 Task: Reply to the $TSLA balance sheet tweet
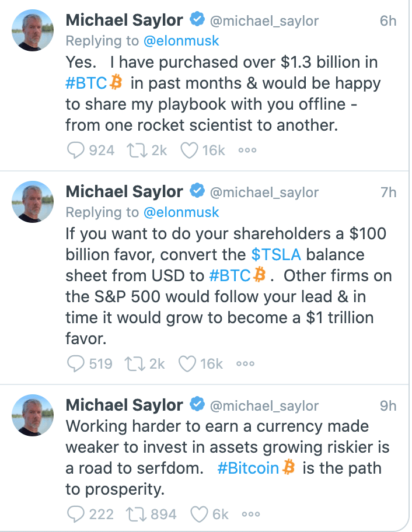[x=75, y=363]
